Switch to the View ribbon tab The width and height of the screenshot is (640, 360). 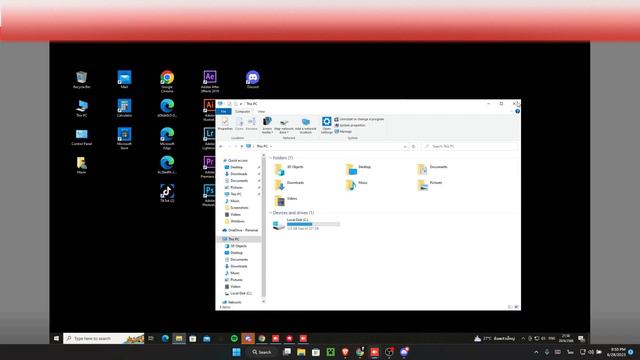(x=261, y=111)
